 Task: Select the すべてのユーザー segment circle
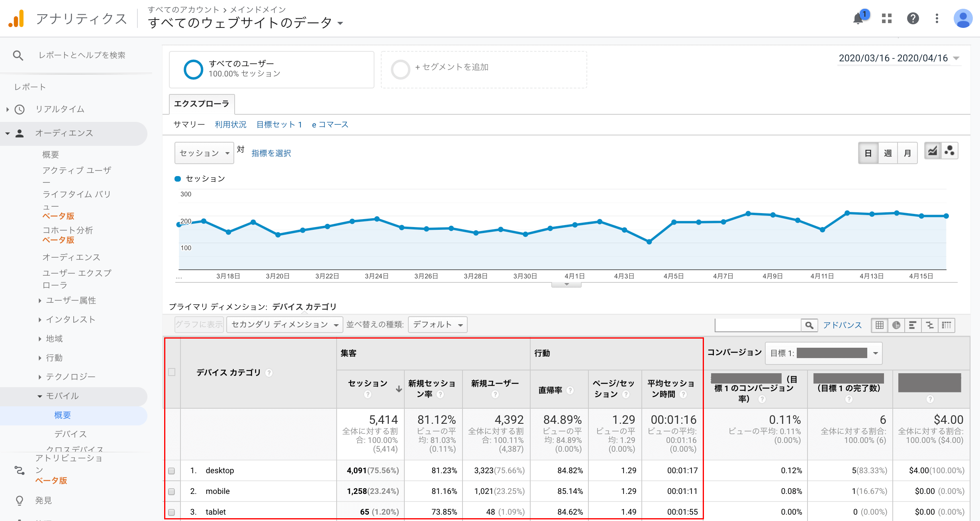194,69
